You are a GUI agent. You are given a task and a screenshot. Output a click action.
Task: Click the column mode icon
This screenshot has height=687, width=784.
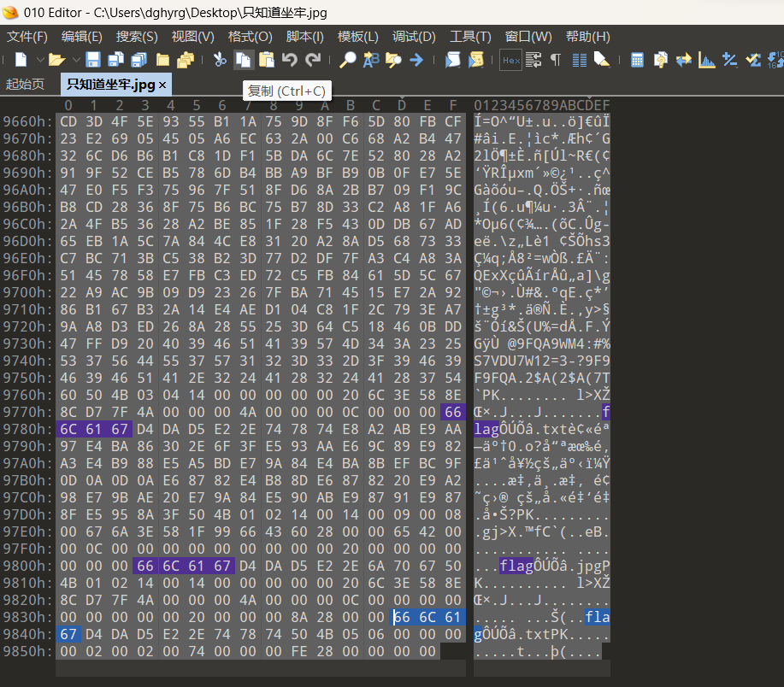[x=580, y=60]
